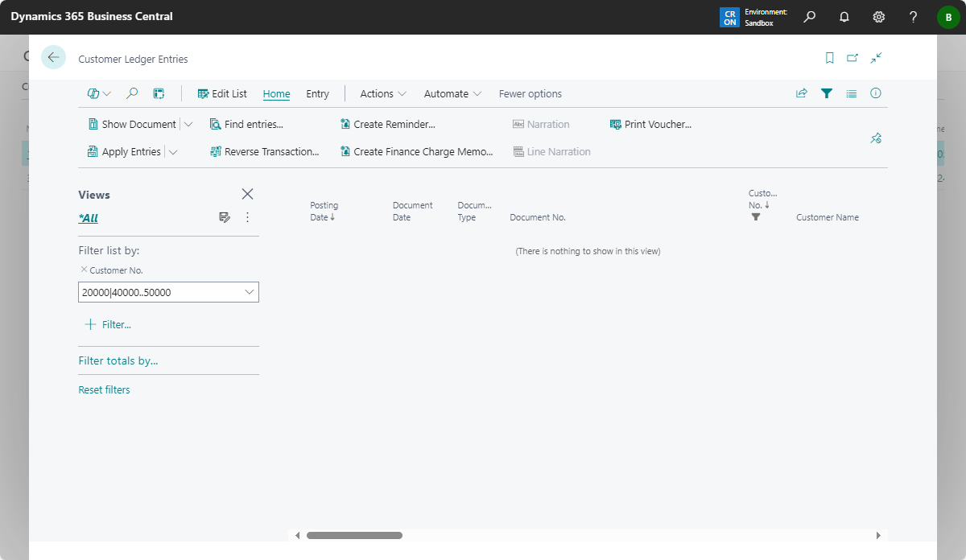Viewport: 966px width, 560px height.
Task: Click Find entries...
Action: coord(246,124)
